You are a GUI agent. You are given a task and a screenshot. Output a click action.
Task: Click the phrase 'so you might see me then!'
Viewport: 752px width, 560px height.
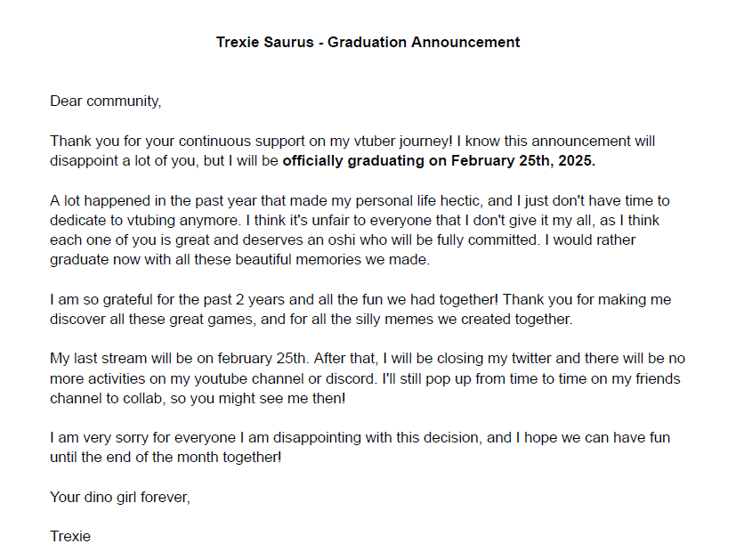[258, 398]
